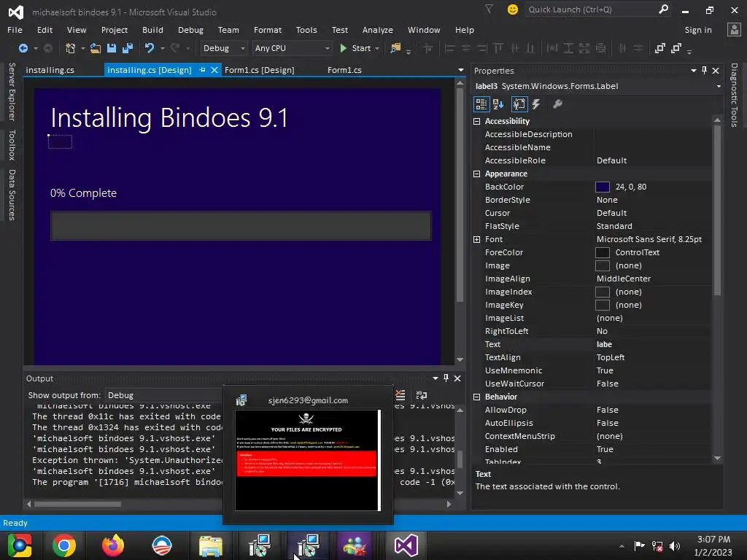The image size is (747, 560).
Task: Click the ransomware window preview thumbnail
Action: click(308, 460)
